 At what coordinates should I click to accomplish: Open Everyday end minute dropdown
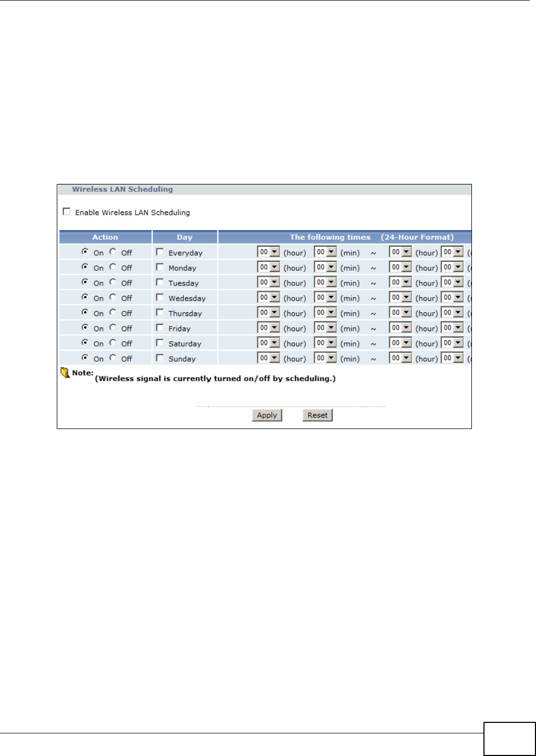452,252
